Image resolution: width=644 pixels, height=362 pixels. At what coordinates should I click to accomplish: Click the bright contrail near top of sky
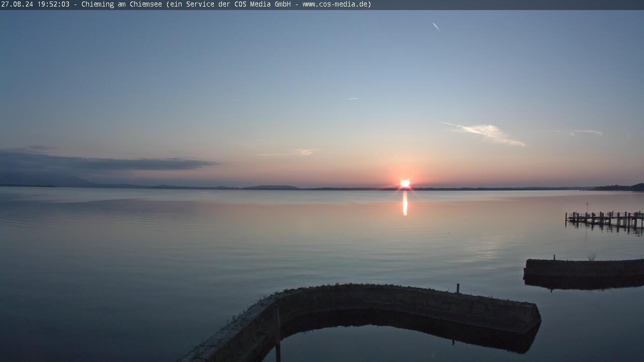point(436,26)
